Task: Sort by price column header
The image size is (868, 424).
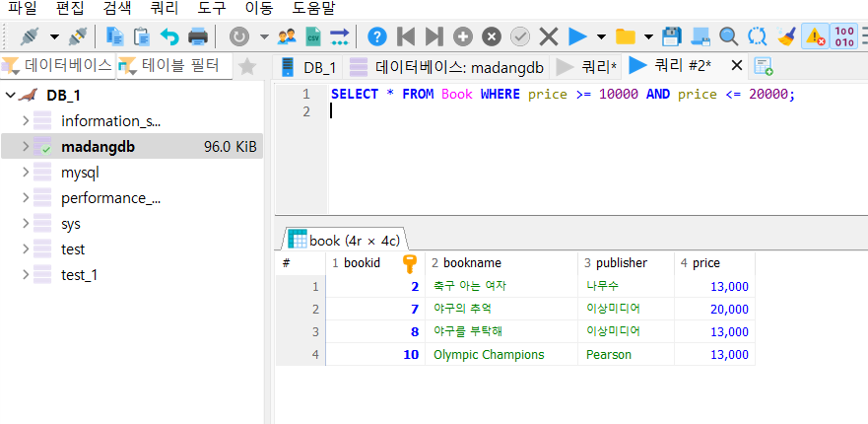Action: [x=714, y=263]
